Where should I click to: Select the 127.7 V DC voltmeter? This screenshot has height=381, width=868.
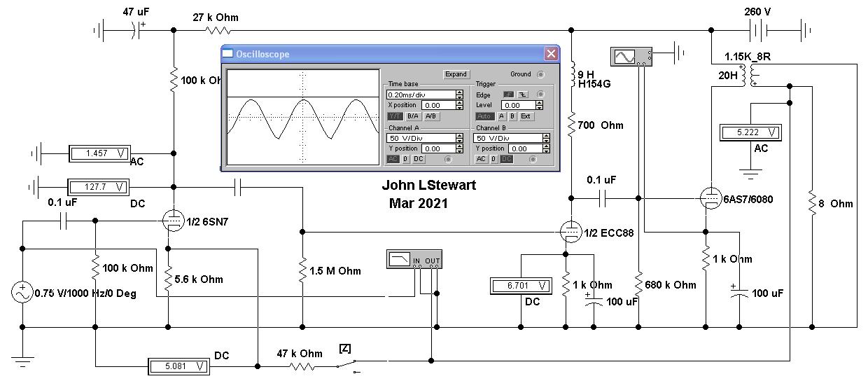99,187
